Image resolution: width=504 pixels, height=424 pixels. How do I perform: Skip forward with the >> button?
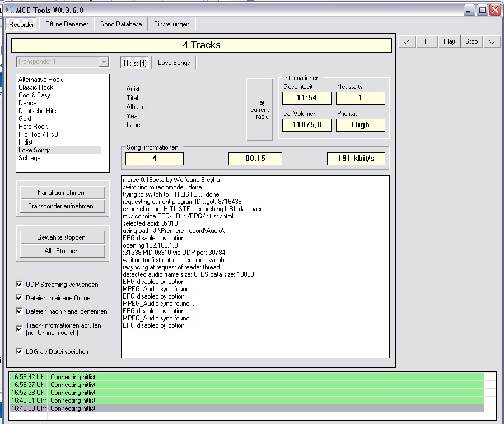tap(491, 41)
